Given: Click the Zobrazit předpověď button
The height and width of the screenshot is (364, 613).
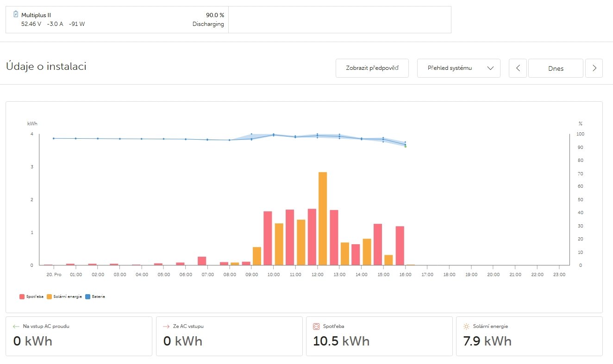Looking at the screenshot, I should (372, 68).
